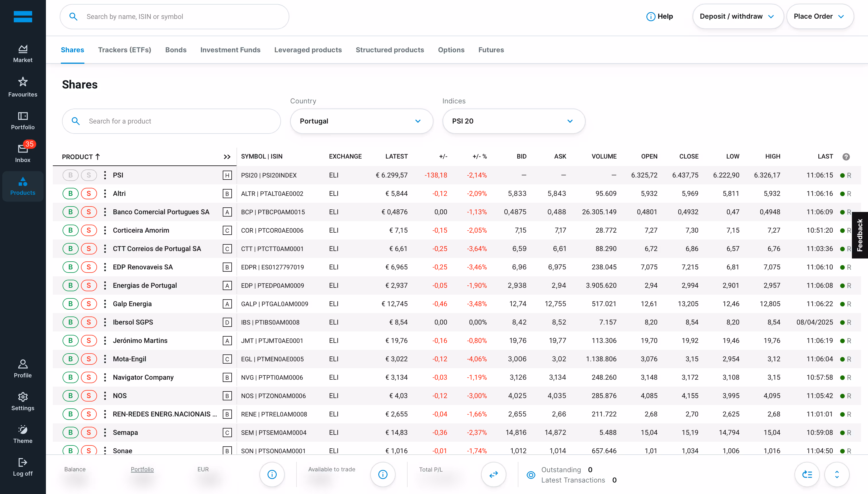Expand the Deposit / withdraw dropdown
Screen dimensions: 868x494
[x=737, y=16]
